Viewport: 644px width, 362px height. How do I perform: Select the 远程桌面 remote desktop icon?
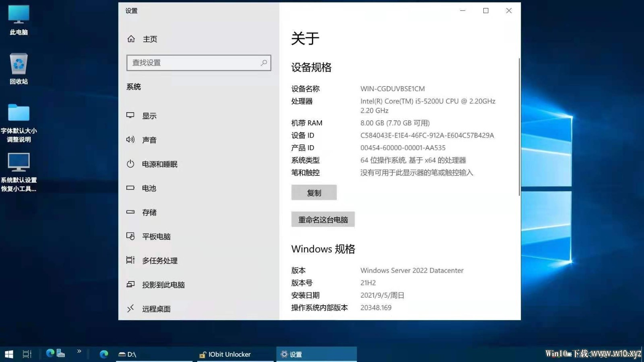pyautogui.click(x=130, y=309)
